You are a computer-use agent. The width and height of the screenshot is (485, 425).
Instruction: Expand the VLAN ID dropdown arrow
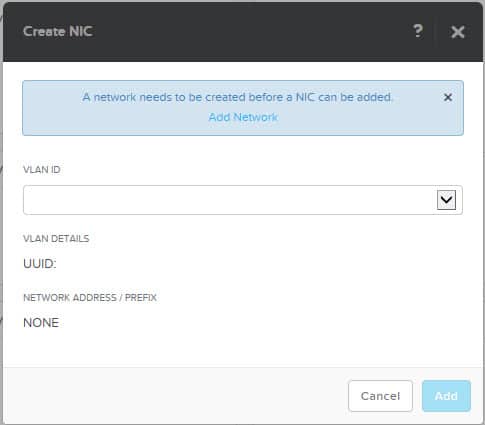(446, 200)
